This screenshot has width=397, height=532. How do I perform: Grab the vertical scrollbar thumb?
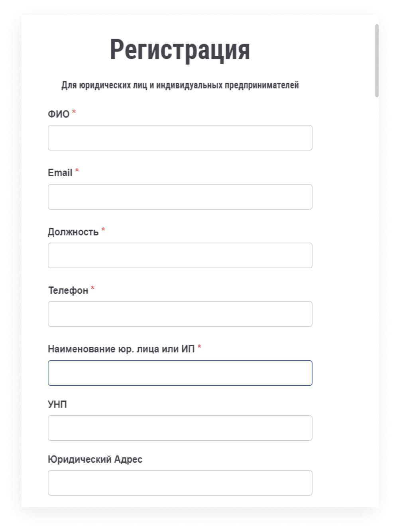tap(377, 61)
